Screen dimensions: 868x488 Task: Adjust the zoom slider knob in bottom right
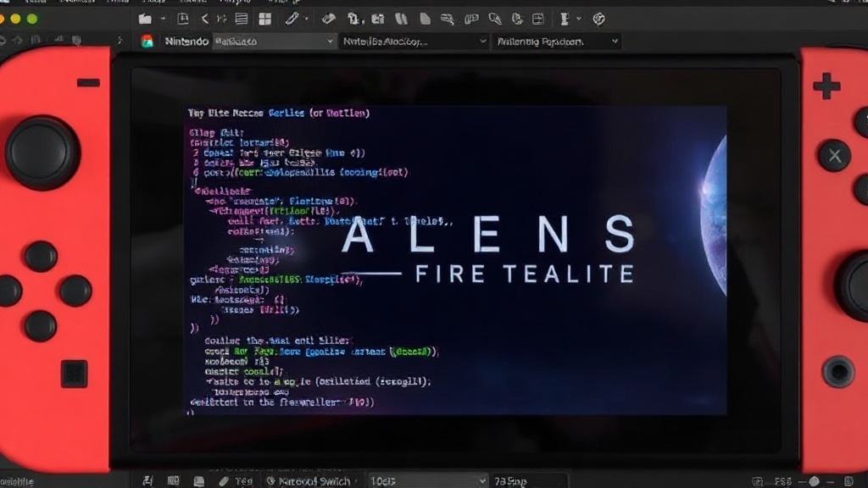814,482
